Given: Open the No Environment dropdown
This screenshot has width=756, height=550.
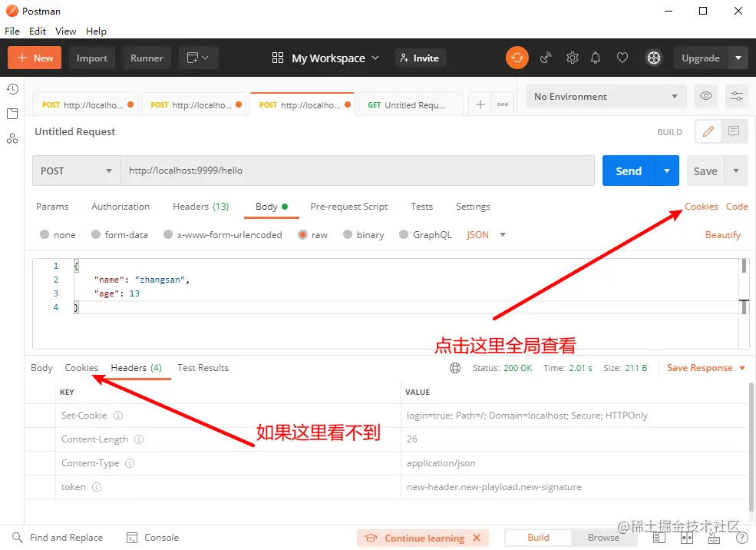Looking at the screenshot, I should click(606, 96).
